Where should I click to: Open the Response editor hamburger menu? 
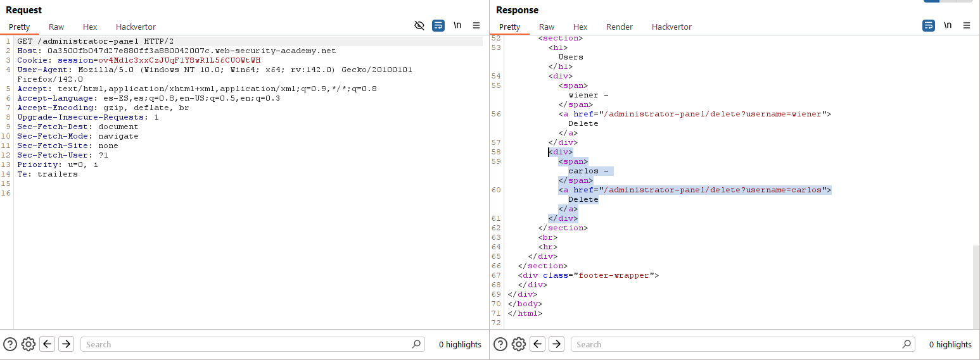pos(967,26)
